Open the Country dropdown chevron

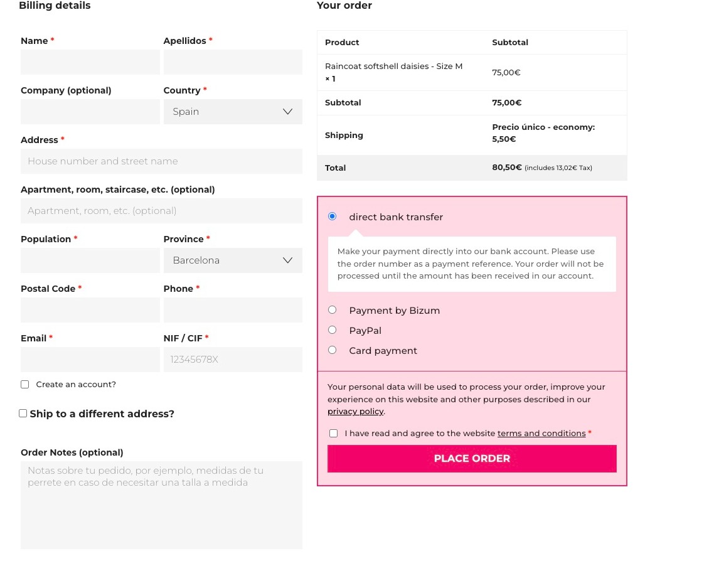pos(287,112)
